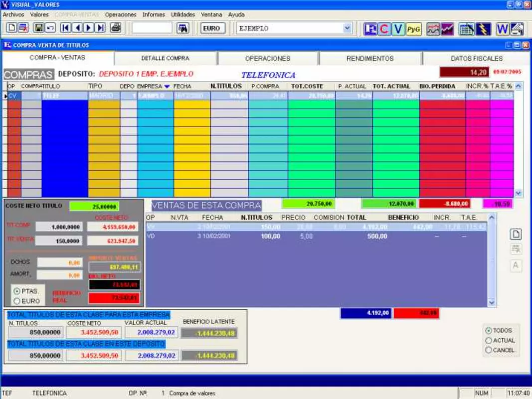Viewport: 532px width, 399px height.
Task: Open the Utilidades menu
Action: coord(183,14)
